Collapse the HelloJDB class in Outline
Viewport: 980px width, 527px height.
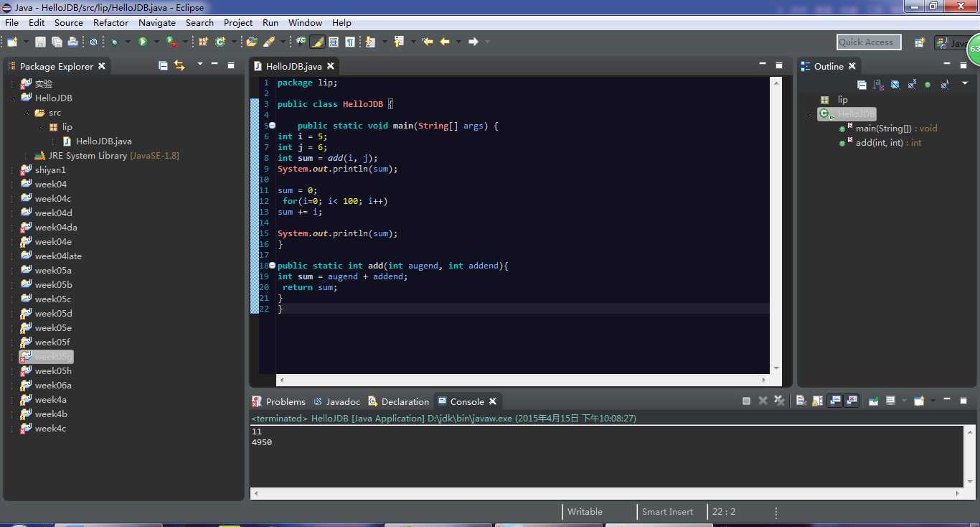(x=811, y=114)
